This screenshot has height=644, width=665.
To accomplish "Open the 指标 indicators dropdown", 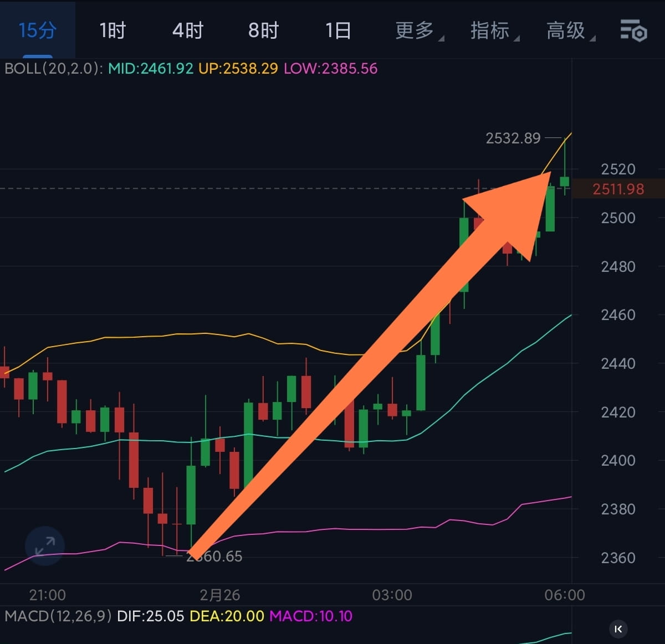I will pyautogui.click(x=495, y=30).
